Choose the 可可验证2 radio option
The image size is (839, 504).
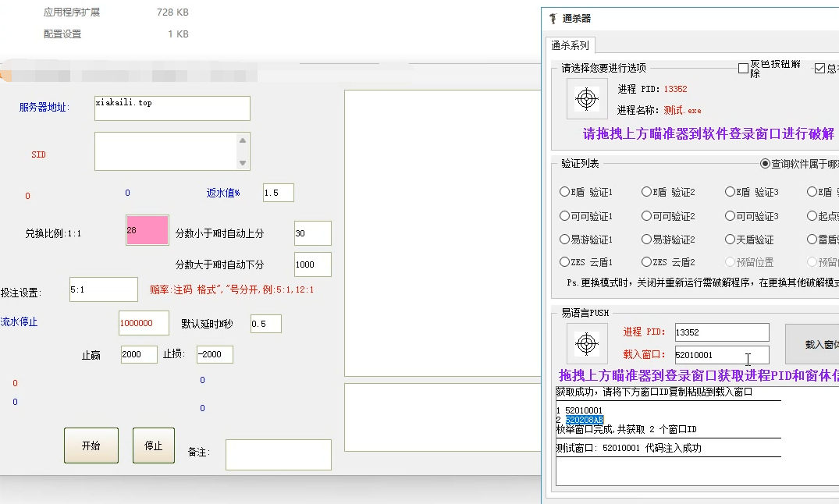coord(647,216)
